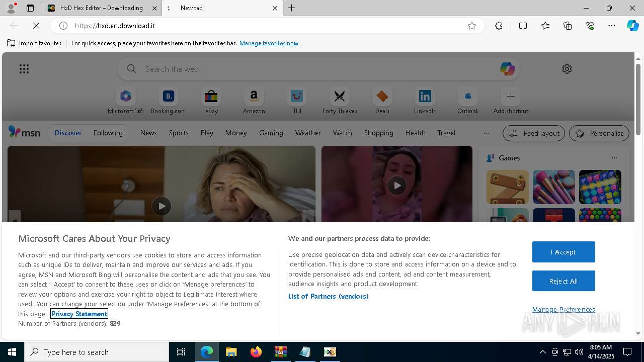
Task: Open Manage Preferences link
Action: point(563,309)
